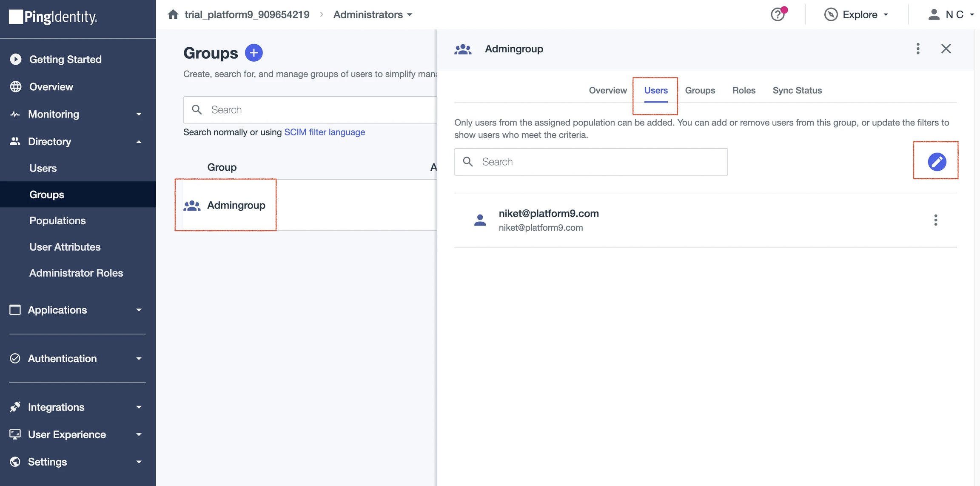Select the Admingroup row in groups list

(x=310, y=205)
